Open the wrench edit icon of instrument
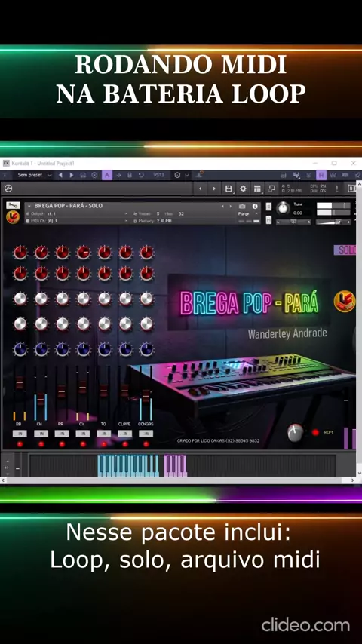The width and height of the screenshot is (362, 644). [x=13, y=205]
